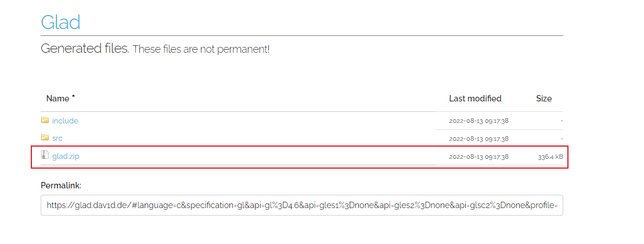Sort the file list by Name

click(x=57, y=99)
